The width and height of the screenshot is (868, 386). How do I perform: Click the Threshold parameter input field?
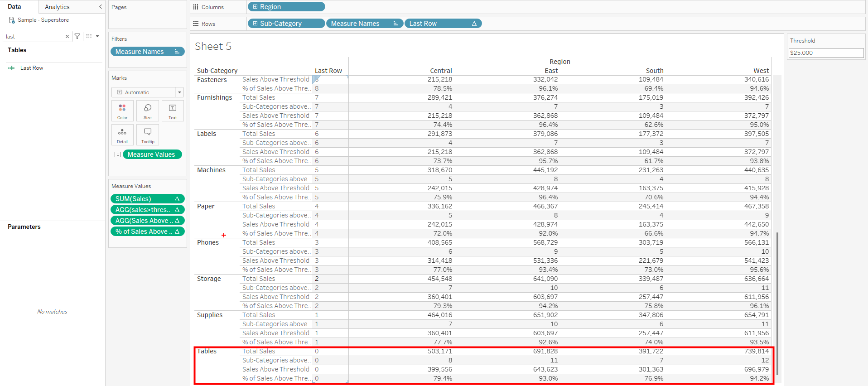pyautogui.click(x=825, y=53)
